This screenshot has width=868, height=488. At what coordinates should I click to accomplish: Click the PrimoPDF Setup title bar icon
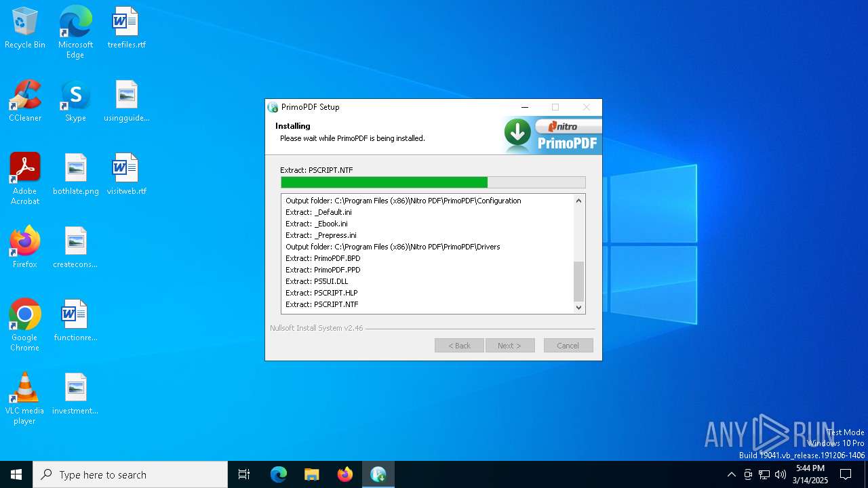[x=273, y=107]
